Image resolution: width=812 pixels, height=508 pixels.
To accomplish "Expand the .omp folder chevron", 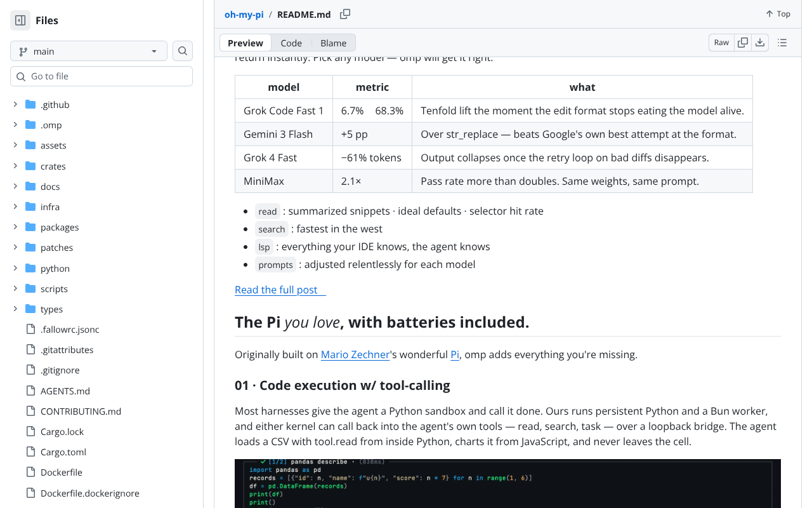I will click(15, 124).
